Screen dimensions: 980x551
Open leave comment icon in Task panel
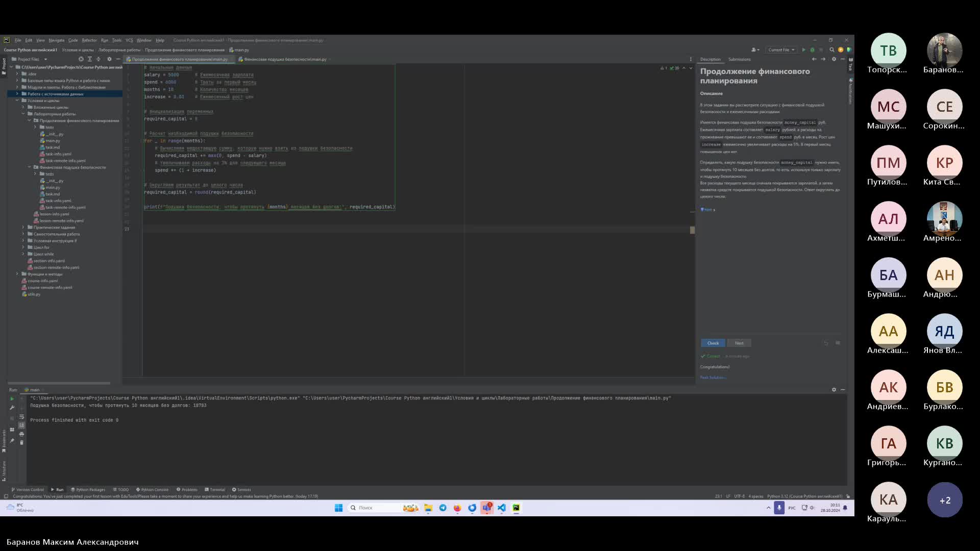pos(838,343)
